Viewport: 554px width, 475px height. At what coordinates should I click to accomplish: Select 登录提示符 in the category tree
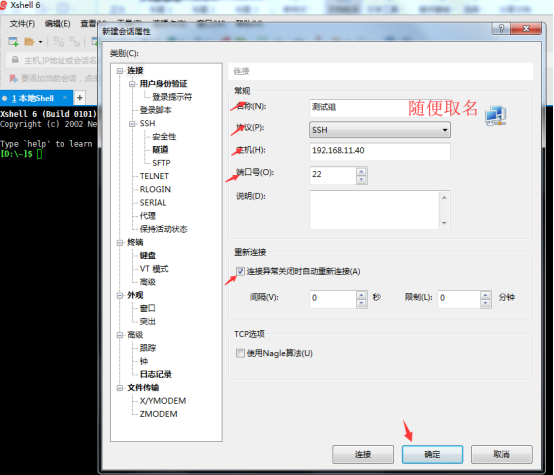point(172,97)
